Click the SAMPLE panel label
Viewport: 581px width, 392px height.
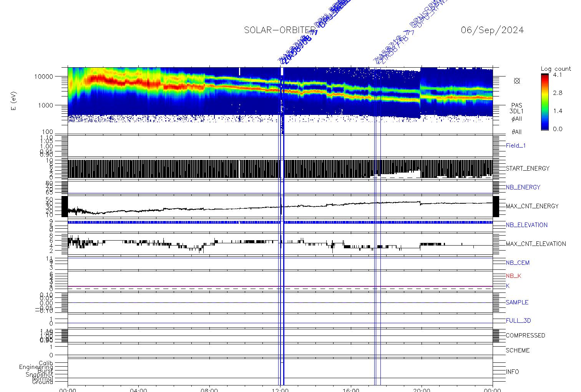pos(517,302)
